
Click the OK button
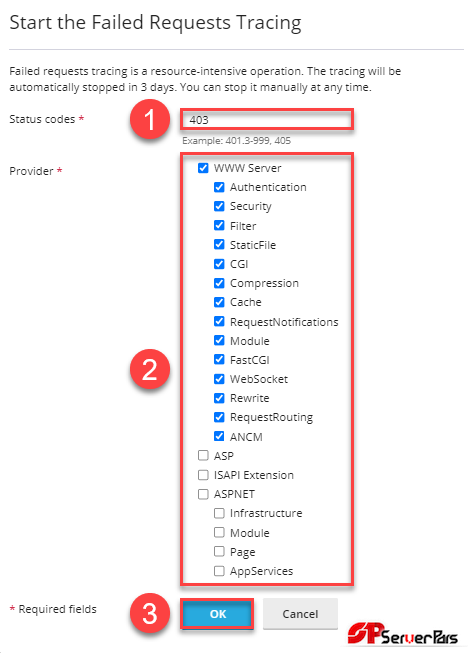217,614
